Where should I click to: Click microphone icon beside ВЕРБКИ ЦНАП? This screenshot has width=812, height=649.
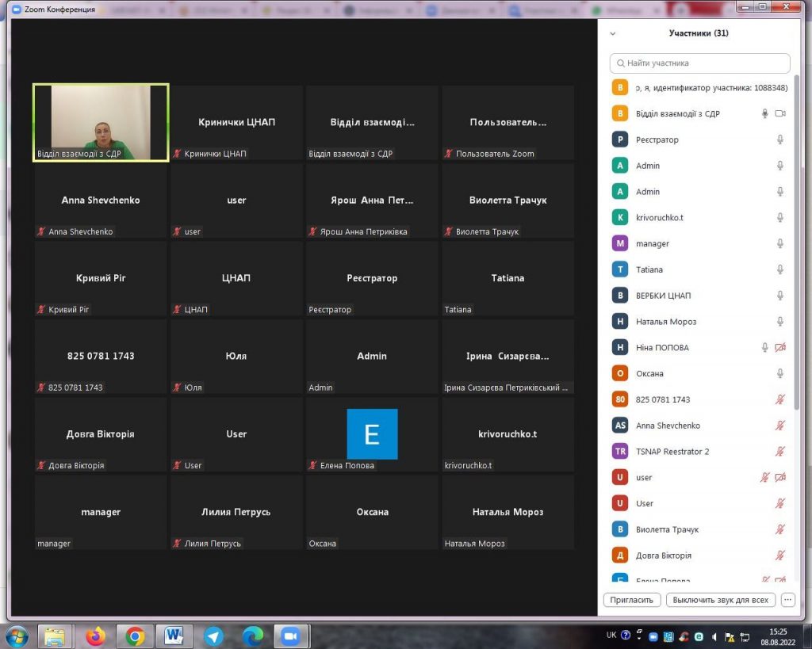pos(780,296)
